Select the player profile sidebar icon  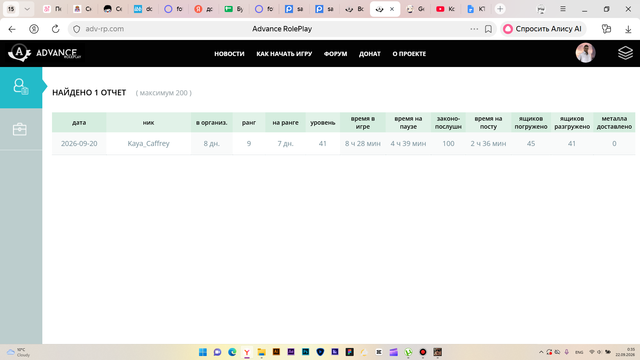pos(20,87)
